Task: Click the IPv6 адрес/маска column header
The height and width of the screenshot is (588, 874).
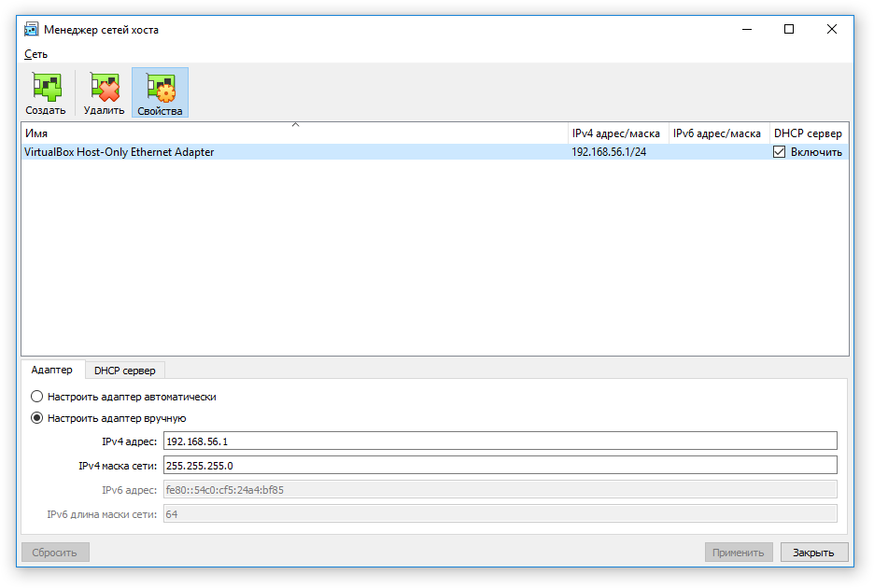Action: click(x=719, y=133)
